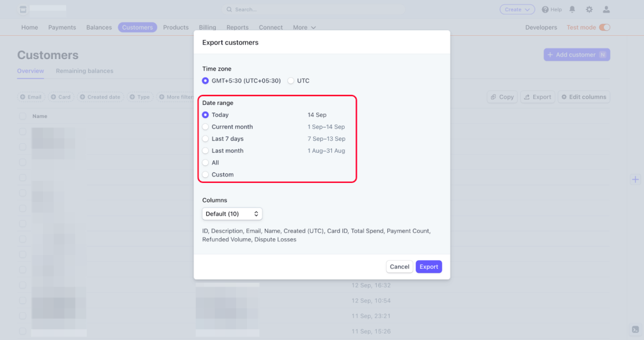Click the Help question mark icon
Screen dimensions: 644x340
tap(545, 9)
